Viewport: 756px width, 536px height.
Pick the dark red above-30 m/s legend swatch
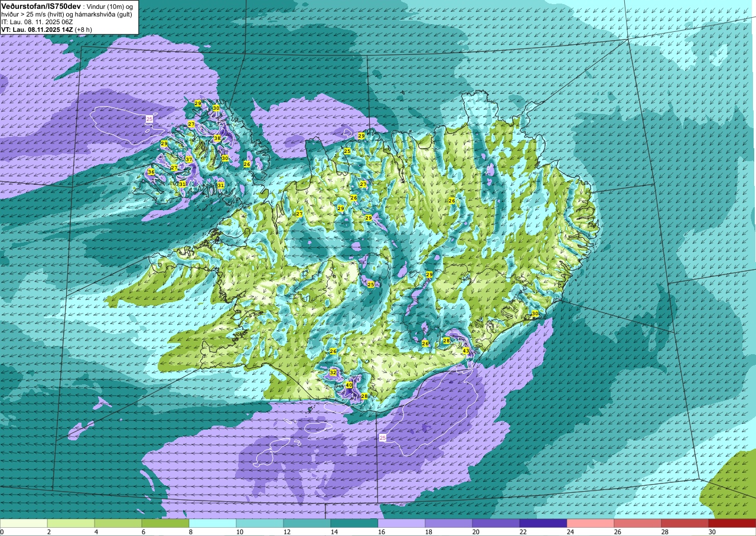(732, 523)
